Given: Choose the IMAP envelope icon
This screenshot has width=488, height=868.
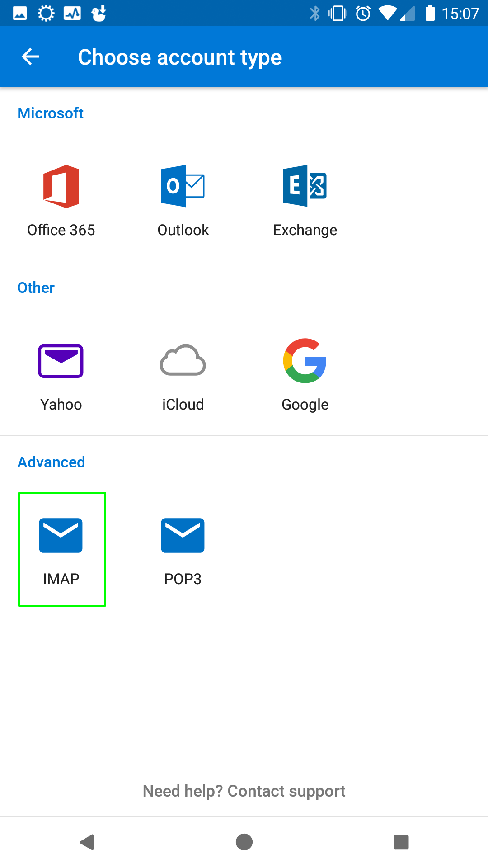Looking at the screenshot, I should pyautogui.click(x=61, y=535).
